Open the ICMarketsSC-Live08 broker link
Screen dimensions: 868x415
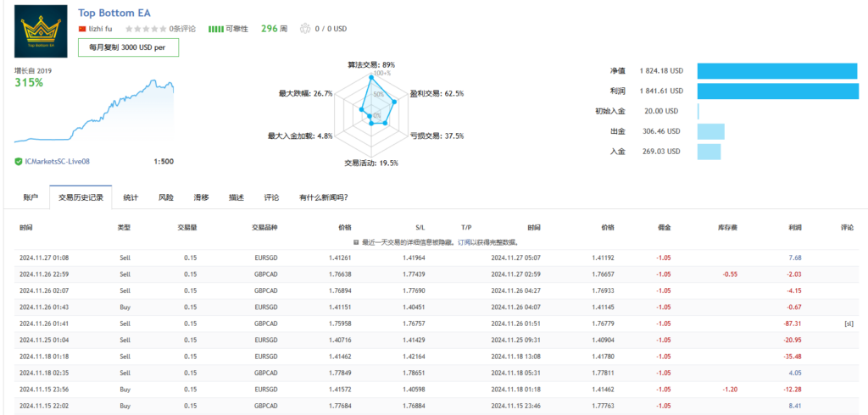click(58, 162)
